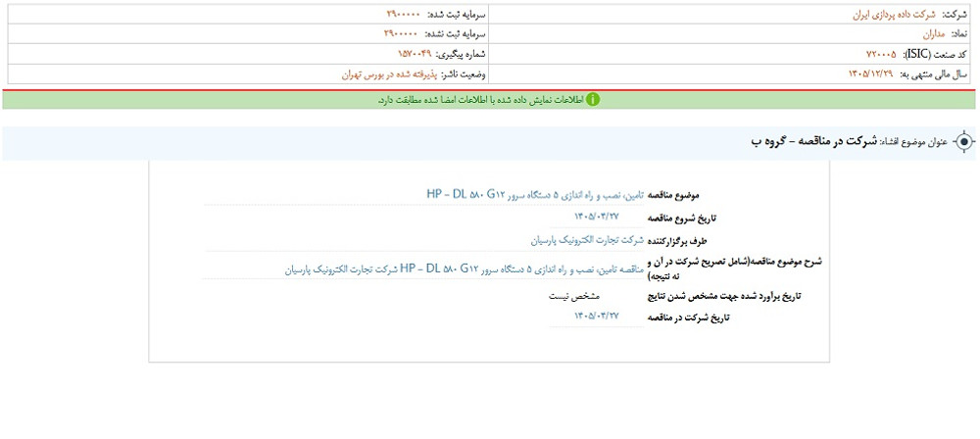The width and height of the screenshot is (980, 439).
Task: Click the title شرکت در مناقصه – گروه ب
Action: [x=810, y=142]
